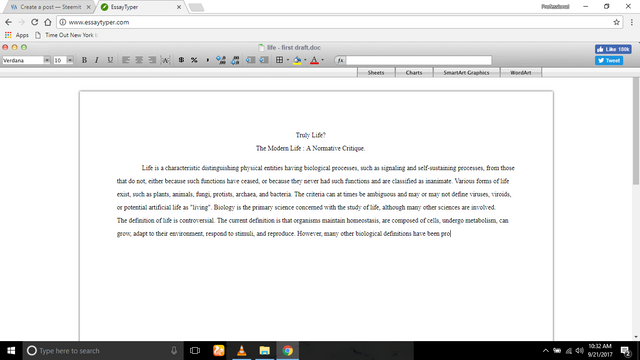Open File Explorer from taskbar

(x=264, y=351)
